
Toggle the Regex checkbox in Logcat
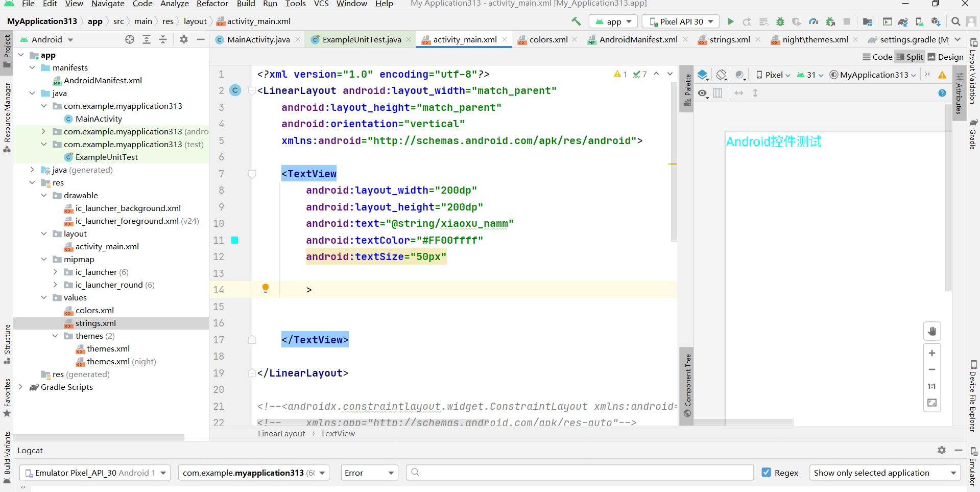(x=766, y=473)
